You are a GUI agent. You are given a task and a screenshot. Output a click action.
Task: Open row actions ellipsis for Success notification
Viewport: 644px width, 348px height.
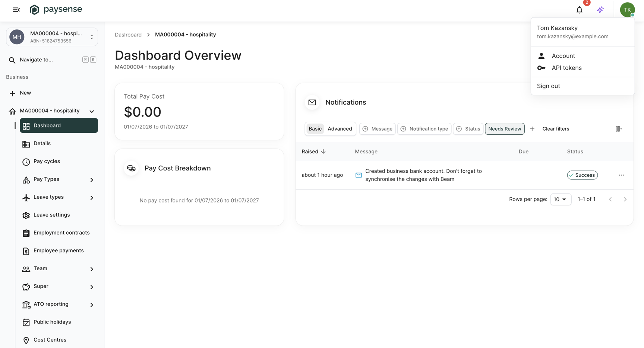point(621,175)
